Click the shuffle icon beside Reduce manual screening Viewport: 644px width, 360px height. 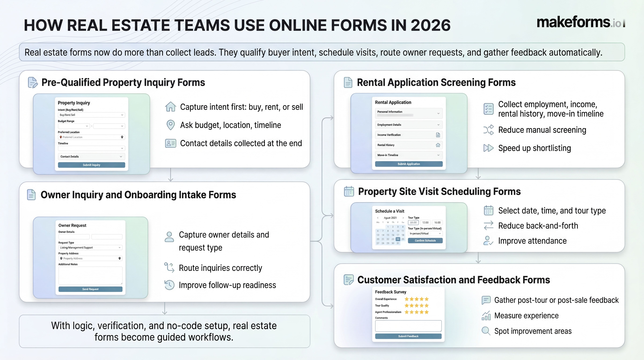[488, 130]
